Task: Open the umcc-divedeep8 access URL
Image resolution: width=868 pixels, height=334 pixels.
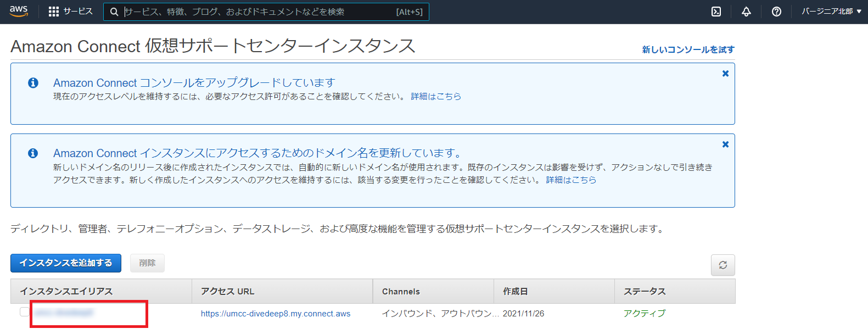Action: pos(276,314)
